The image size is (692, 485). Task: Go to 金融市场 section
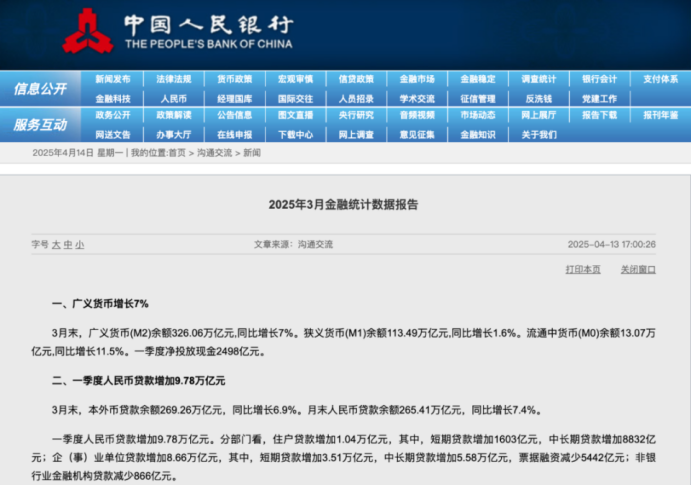tap(417, 79)
